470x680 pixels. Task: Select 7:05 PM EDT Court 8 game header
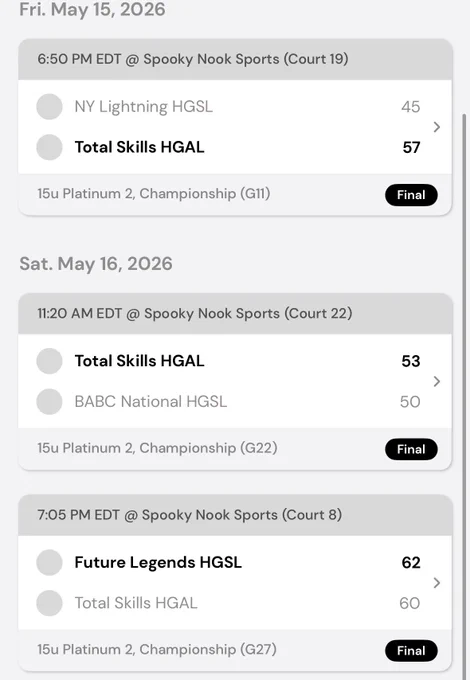tap(235, 515)
